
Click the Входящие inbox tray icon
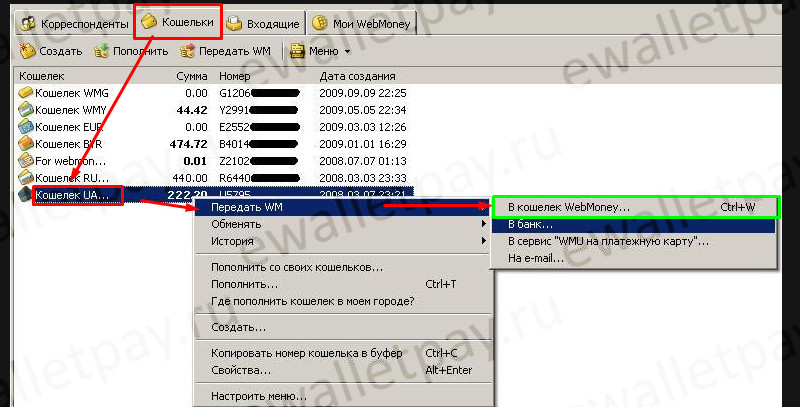(234, 23)
